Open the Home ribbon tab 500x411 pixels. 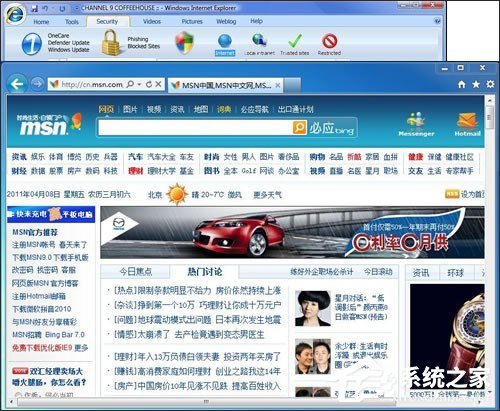pos(41,22)
